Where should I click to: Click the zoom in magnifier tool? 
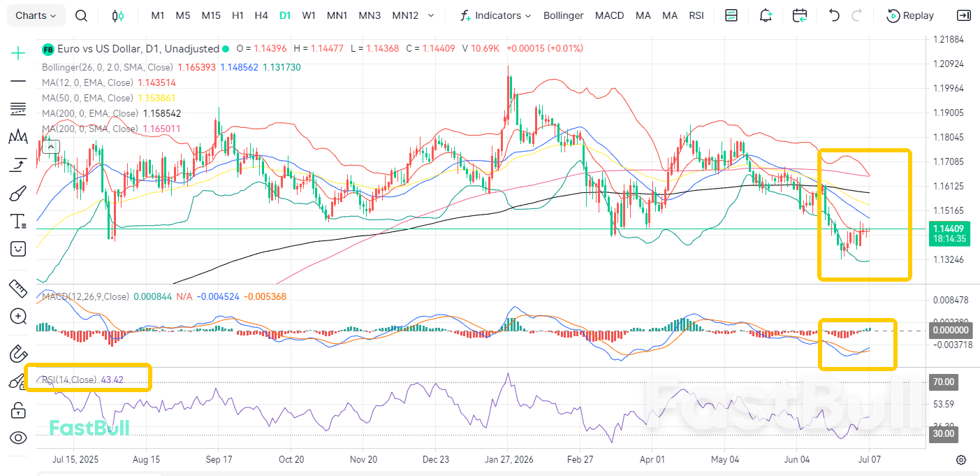click(18, 316)
